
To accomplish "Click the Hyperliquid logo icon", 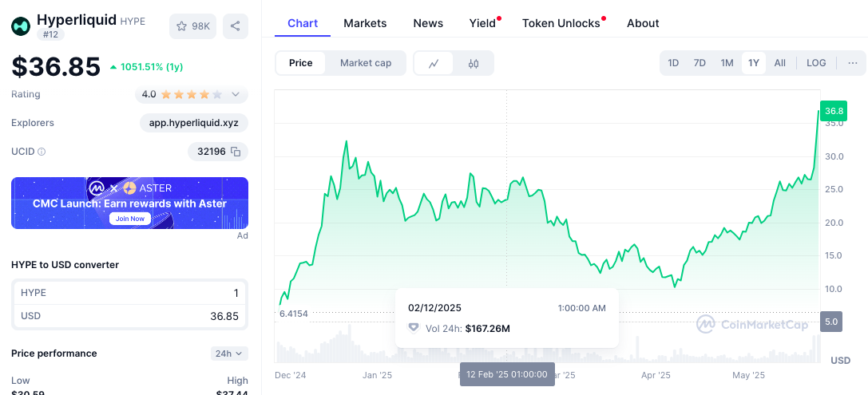I will pyautogui.click(x=21, y=26).
